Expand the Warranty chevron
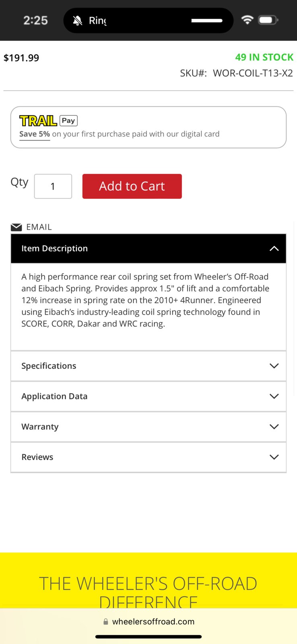297x644 pixels. point(274,427)
